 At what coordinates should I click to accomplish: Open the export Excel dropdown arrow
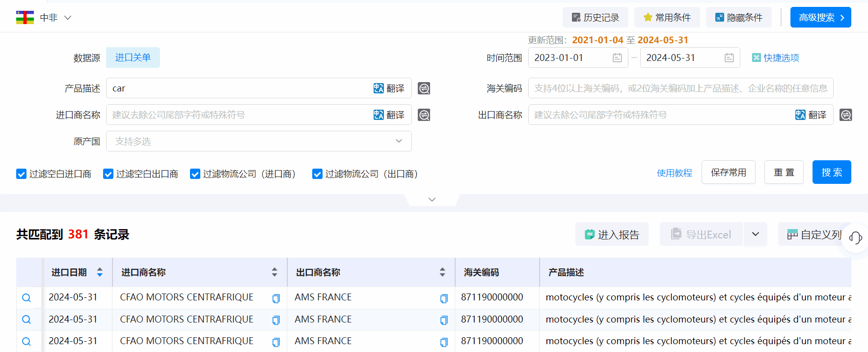[x=755, y=235]
